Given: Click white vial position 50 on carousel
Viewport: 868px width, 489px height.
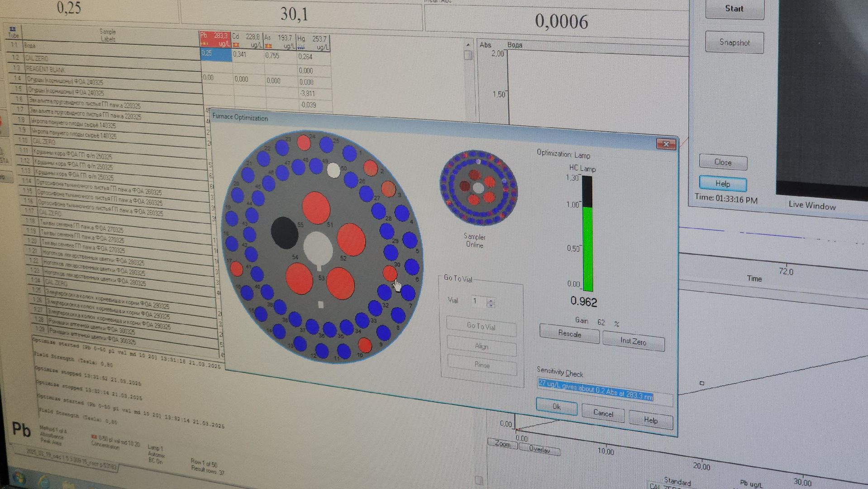Looking at the screenshot, I should (334, 170).
